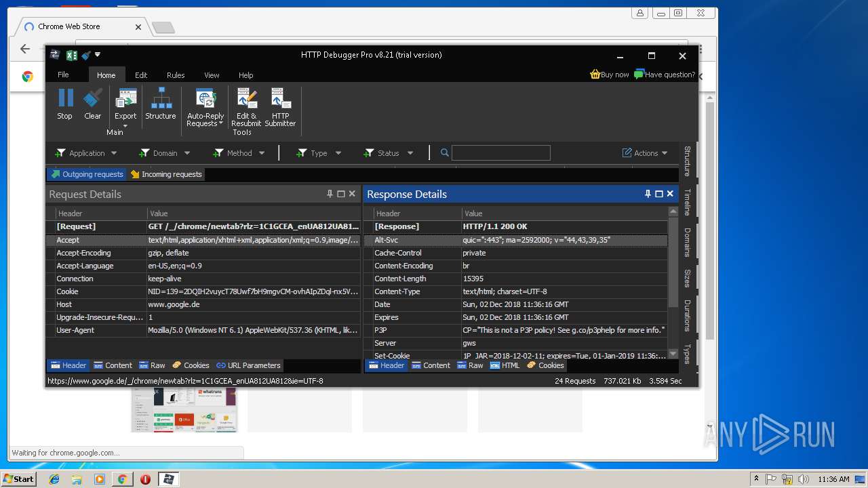This screenshot has height=488, width=868.
Task: Click the Excel export icon in the title bar
Action: point(71,56)
